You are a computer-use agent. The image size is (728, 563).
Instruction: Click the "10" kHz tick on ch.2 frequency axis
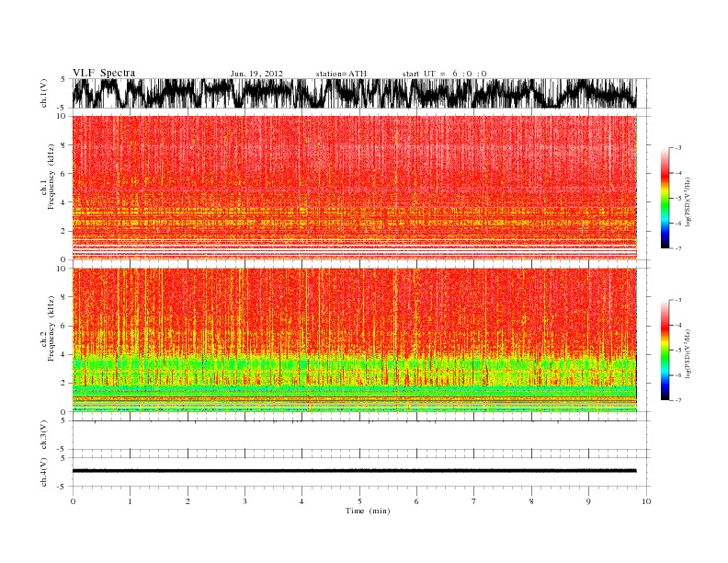[x=62, y=269]
